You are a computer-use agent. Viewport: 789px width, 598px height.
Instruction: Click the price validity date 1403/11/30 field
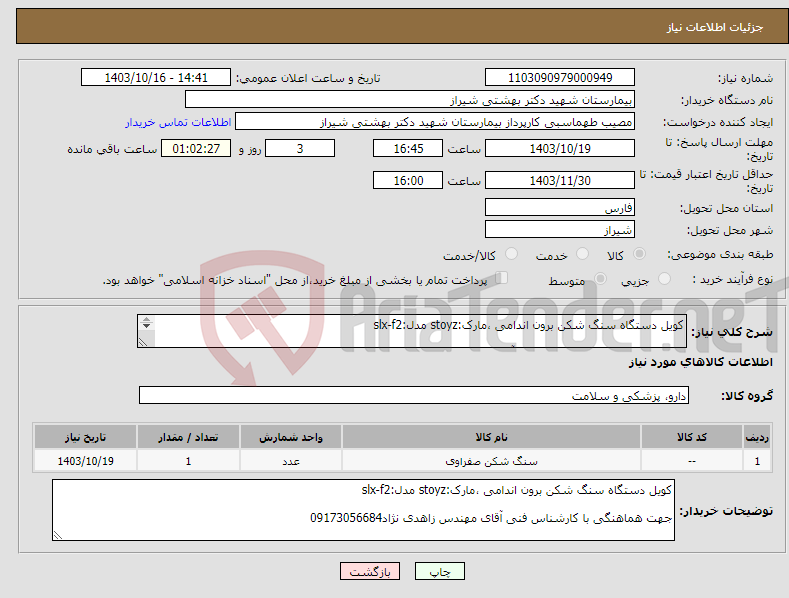coord(560,180)
